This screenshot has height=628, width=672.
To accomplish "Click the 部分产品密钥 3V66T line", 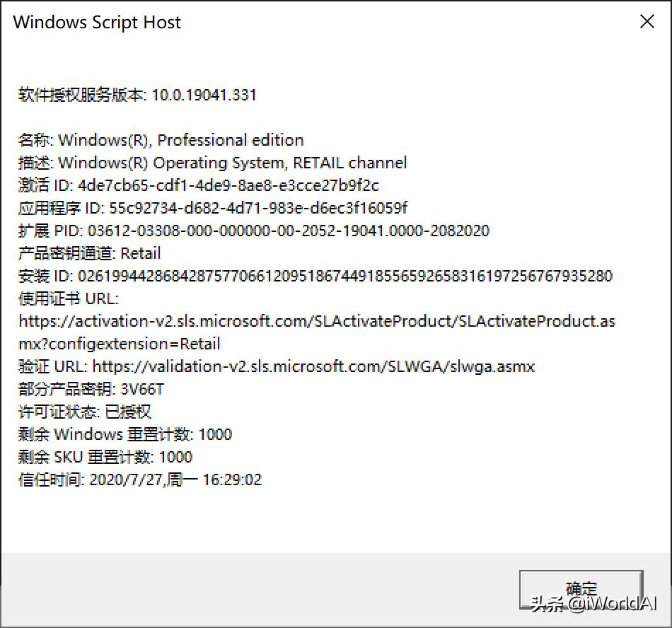I will [91, 390].
